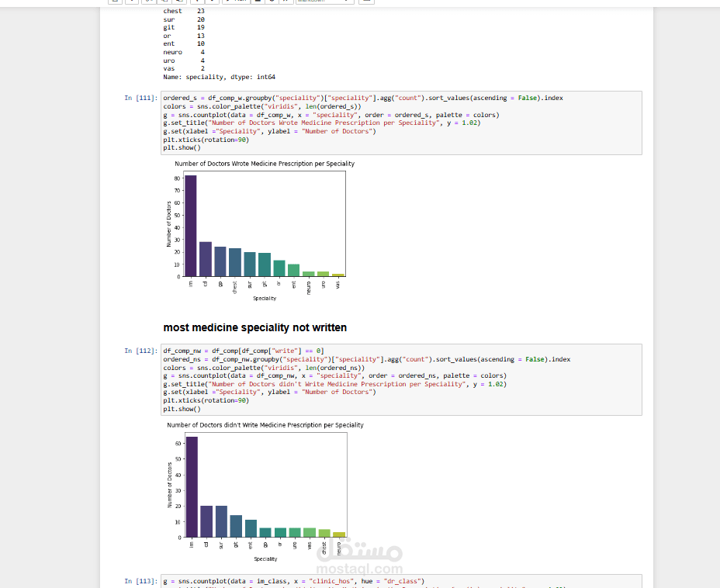Click 'df_comp_nw = df_comp[df_comp["write"] == 0]' line
The height and width of the screenshot is (588, 720).
244,351
